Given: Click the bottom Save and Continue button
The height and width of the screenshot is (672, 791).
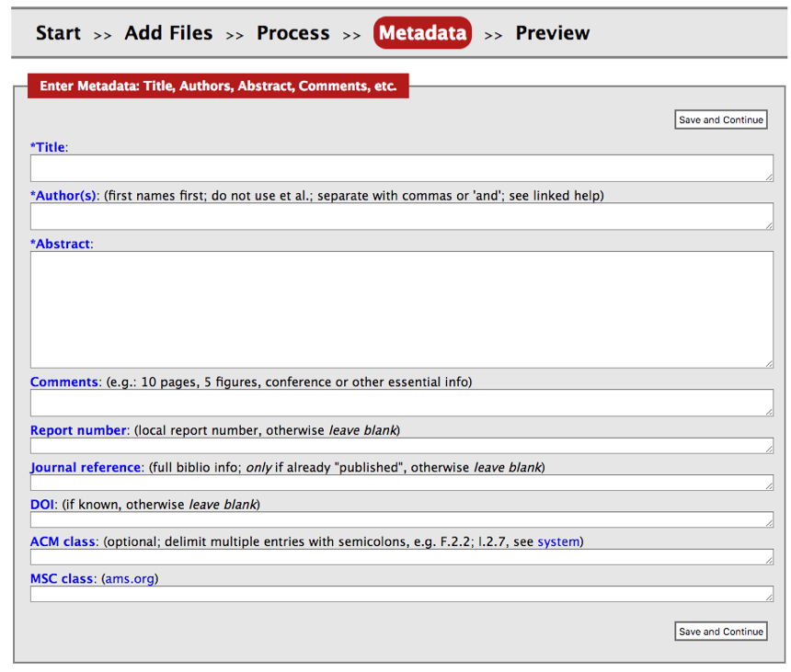Looking at the screenshot, I should coord(720,632).
